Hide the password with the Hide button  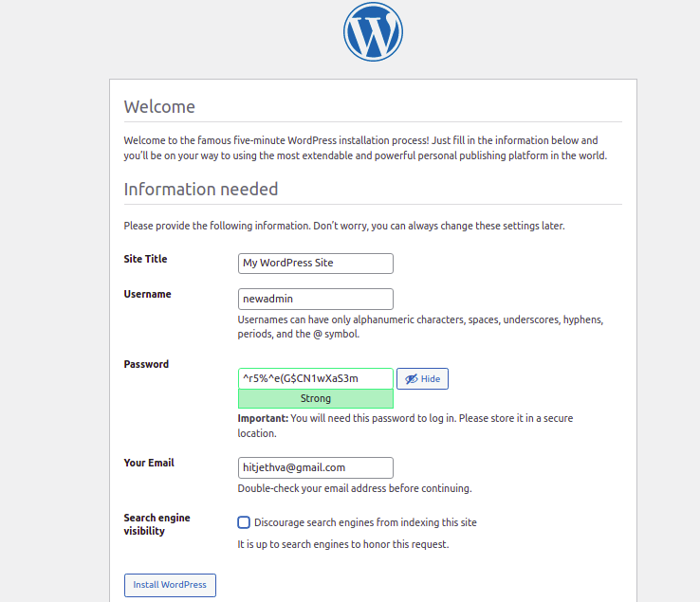point(422,379)
